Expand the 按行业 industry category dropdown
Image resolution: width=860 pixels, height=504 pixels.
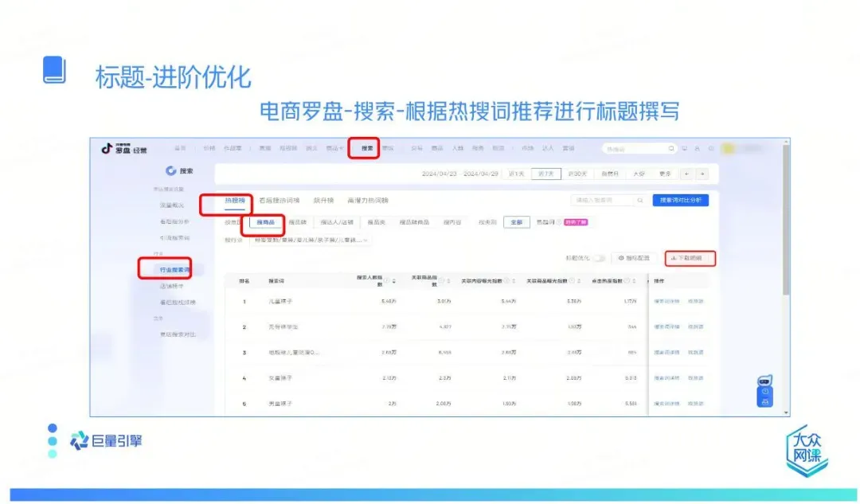311,240
